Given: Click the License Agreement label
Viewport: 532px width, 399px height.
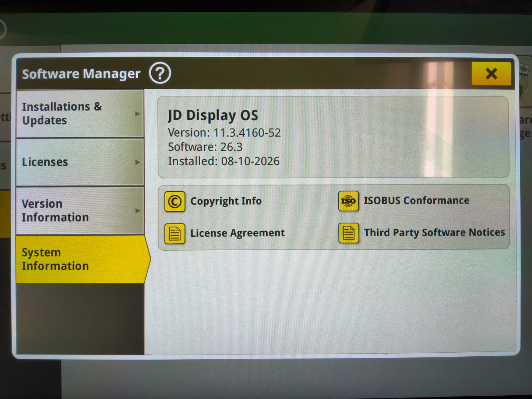Looking at the screenshot, I should 237,233.
